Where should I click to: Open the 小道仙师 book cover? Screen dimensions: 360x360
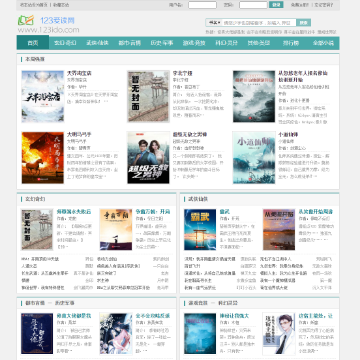pos(254,158)
